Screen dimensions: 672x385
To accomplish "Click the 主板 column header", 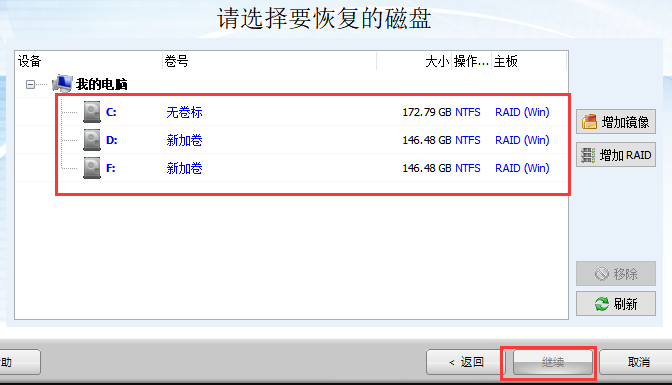I will (529, 61).
